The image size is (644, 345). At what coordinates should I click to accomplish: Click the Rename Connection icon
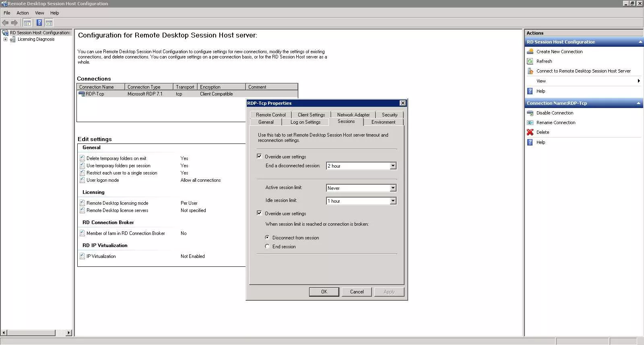(x=530, y=123)
